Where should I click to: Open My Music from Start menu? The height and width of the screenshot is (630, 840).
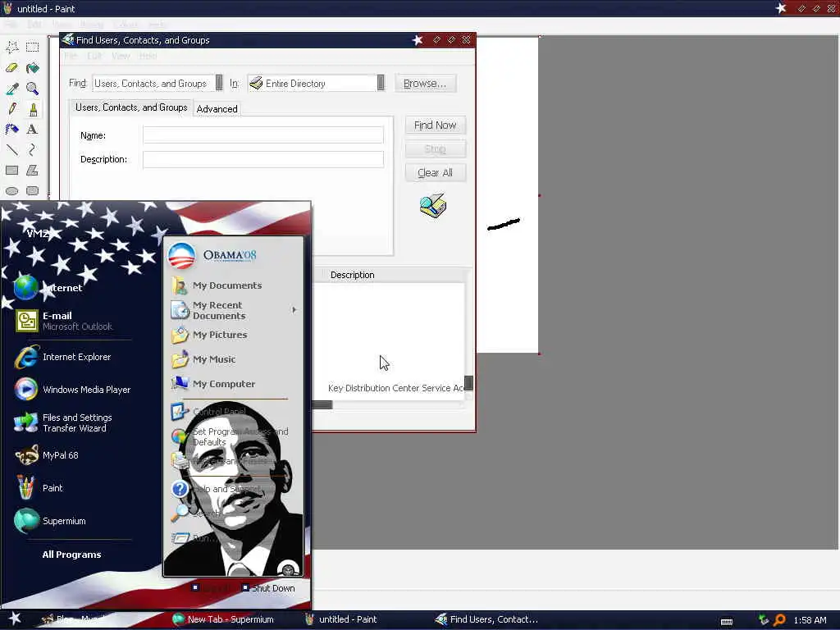tap(204, 359)
